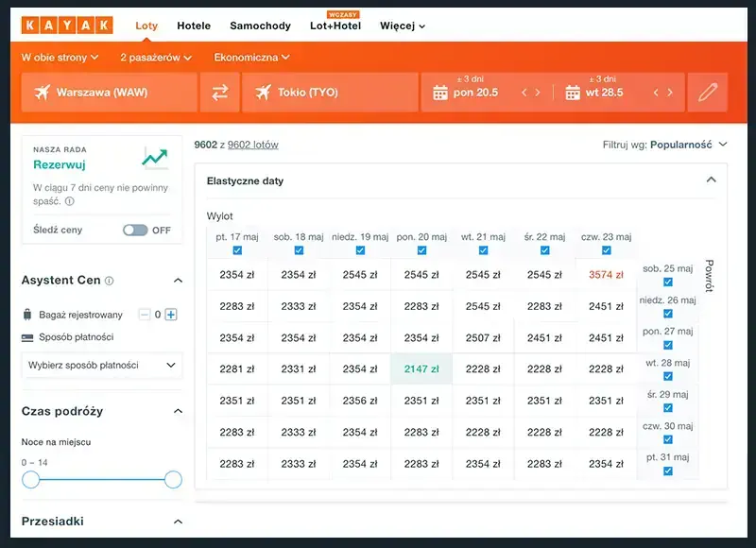756x548 pixels.
Task: Uncheck the pt. 17 maj departure checkbox
Action: coord(237,250)
